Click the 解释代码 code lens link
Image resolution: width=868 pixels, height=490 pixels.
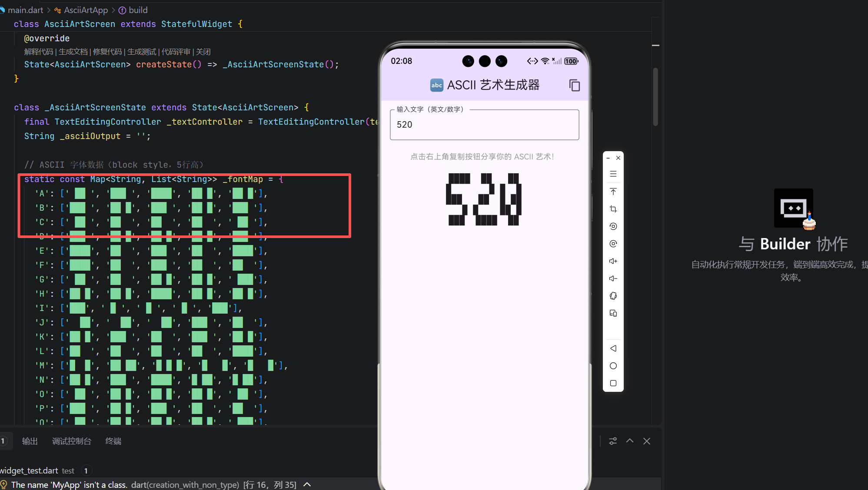point(39,52)
